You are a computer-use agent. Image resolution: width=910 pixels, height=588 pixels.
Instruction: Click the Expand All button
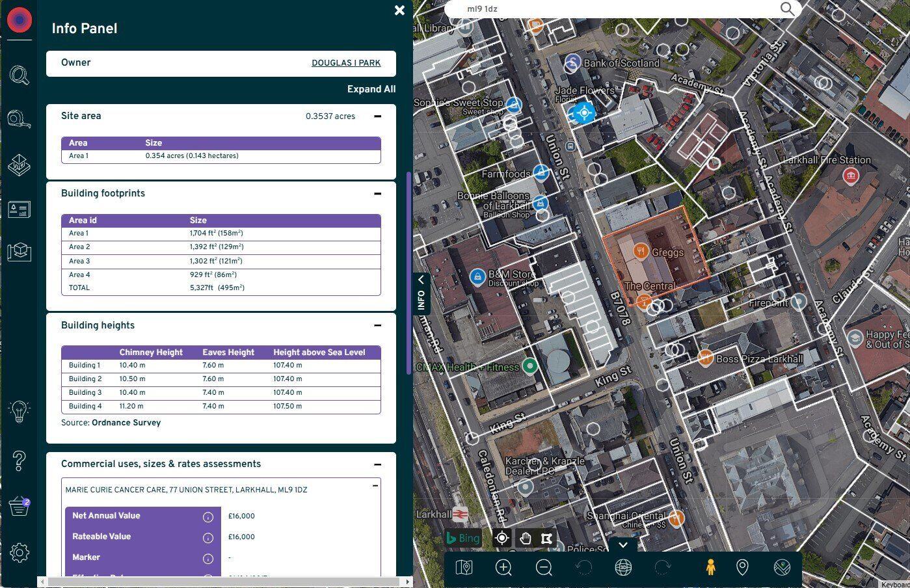point(371,89)
